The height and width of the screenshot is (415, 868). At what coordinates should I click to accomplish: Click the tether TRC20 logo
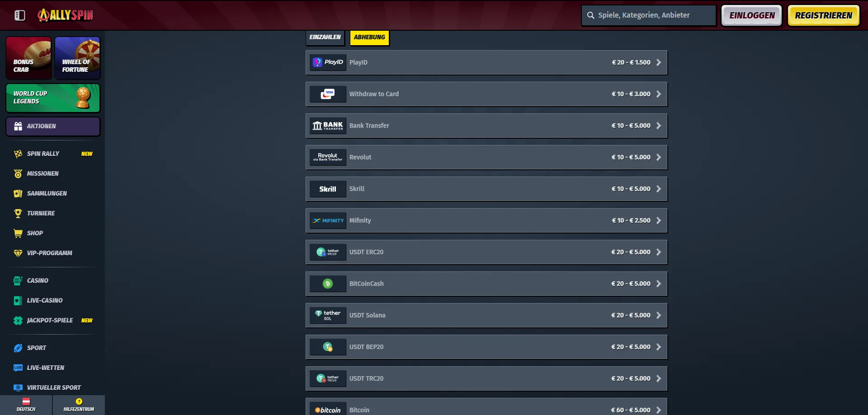328,378
